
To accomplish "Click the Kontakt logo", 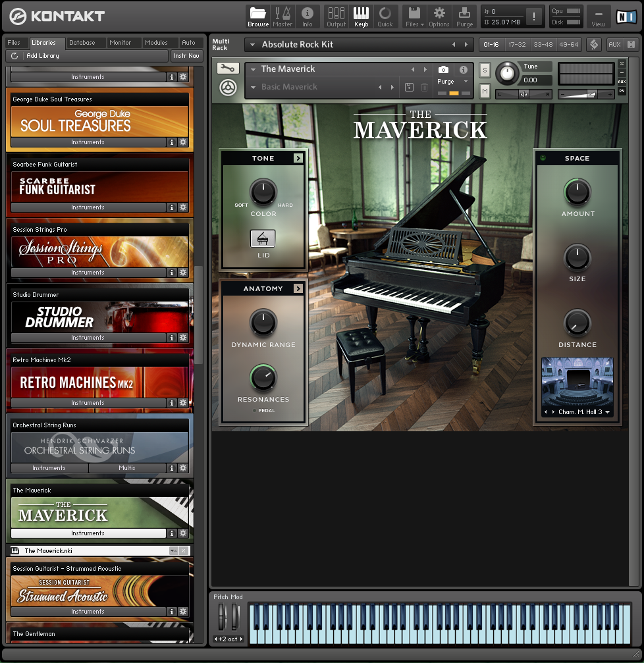I will click(x=57, y=16).
